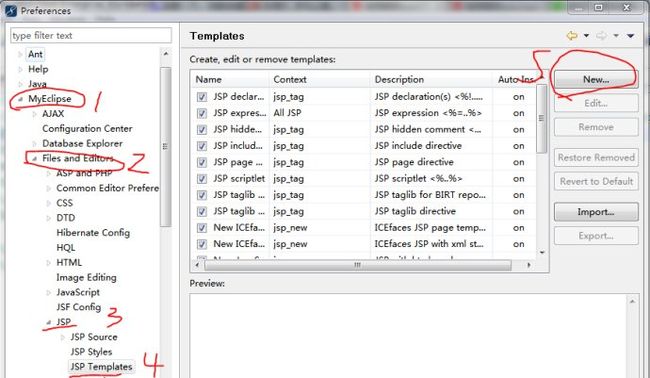Click the templates table horizontal scrollbar thumb

coord(358,265)
